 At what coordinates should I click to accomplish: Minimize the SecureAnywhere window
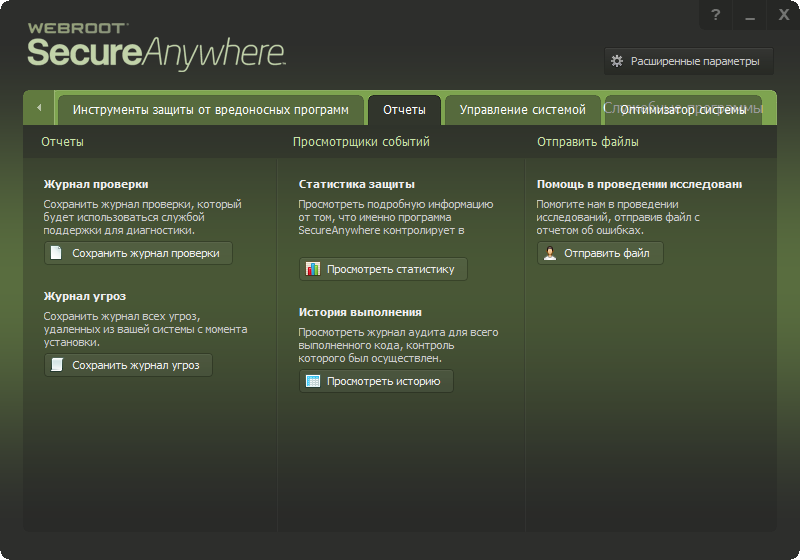pos(749,15)
